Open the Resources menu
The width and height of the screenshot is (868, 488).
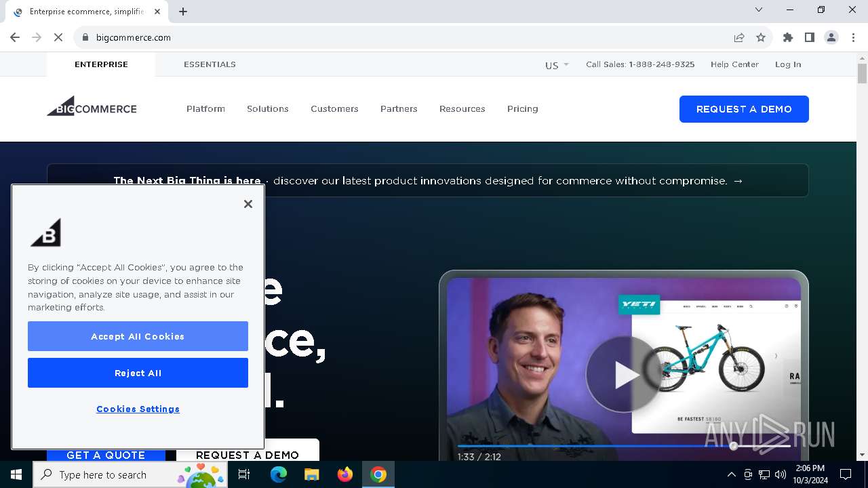462,108
